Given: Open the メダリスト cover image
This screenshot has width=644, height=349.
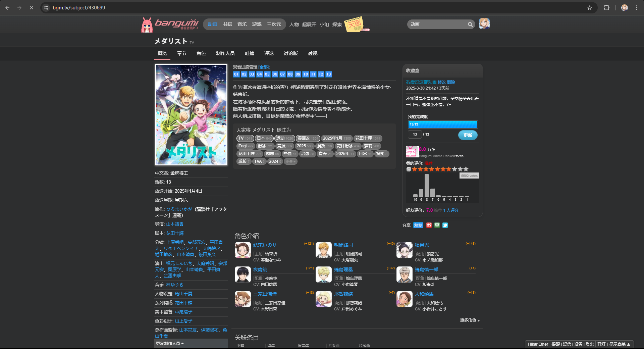Looking at the screenshot, I should (x=191, y=115).
